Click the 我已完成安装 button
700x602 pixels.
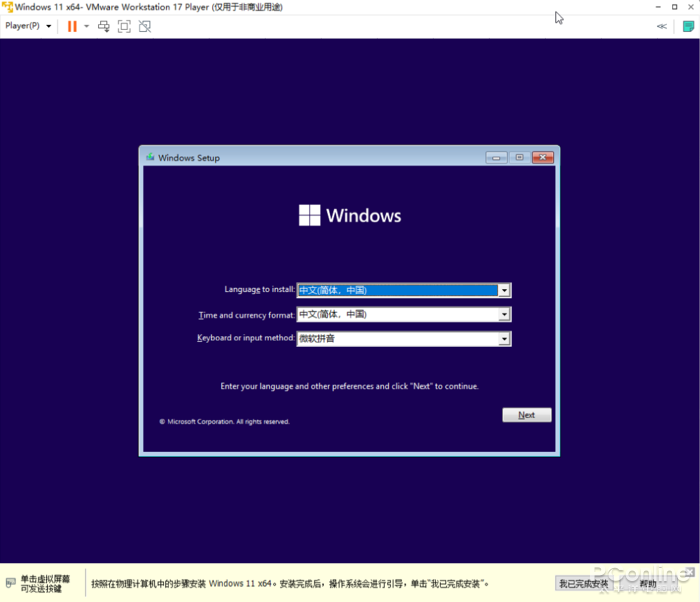coord(583,583)
